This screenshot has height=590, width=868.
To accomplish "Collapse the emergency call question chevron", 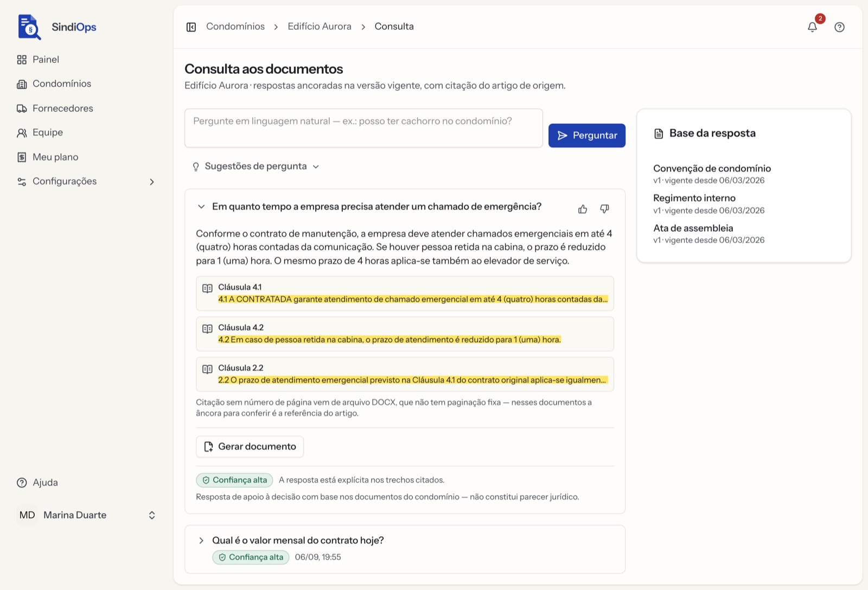I will click(201, 207).
